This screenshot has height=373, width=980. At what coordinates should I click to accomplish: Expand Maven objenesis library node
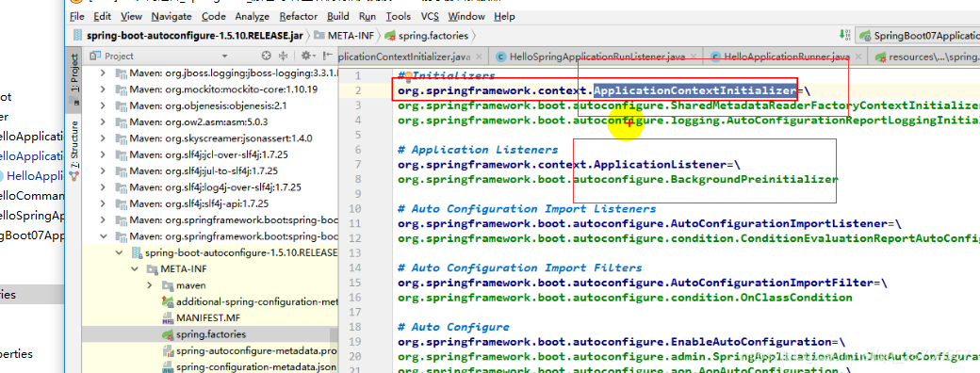click(103, 105)
